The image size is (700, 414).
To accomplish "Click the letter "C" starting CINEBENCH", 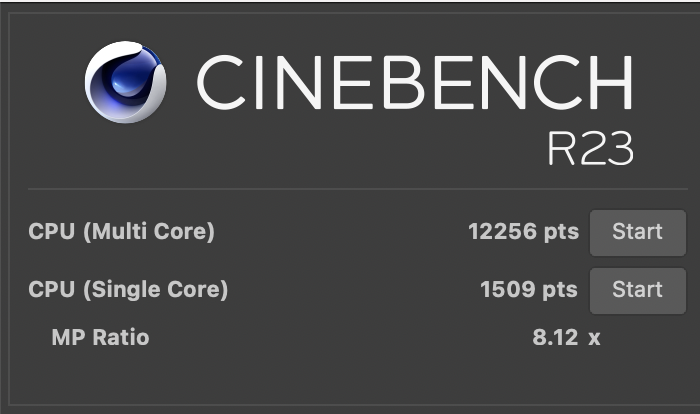I will (x=223, y=82).
